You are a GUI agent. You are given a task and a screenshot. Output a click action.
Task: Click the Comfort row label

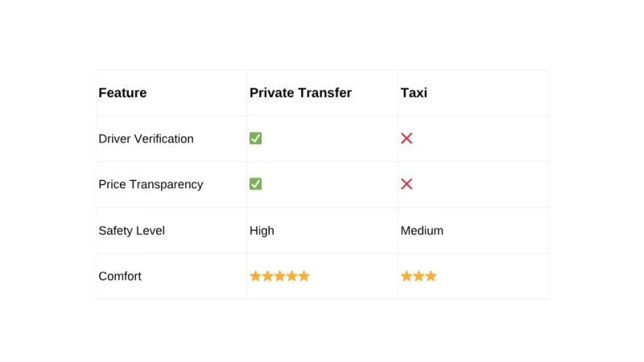(x=120, y=276)
